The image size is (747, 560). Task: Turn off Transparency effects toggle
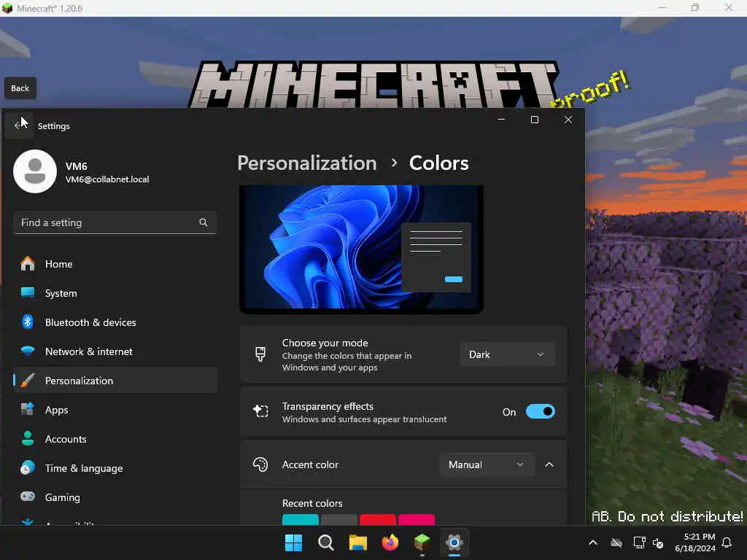pyautogui.click(x=541, y=411)
